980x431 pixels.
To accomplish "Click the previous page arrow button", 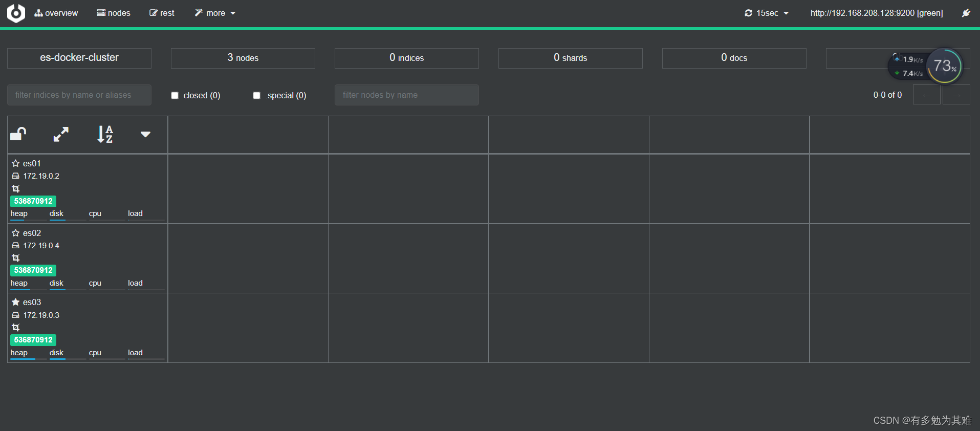I will pyautogui.click(x=927, y=95).
